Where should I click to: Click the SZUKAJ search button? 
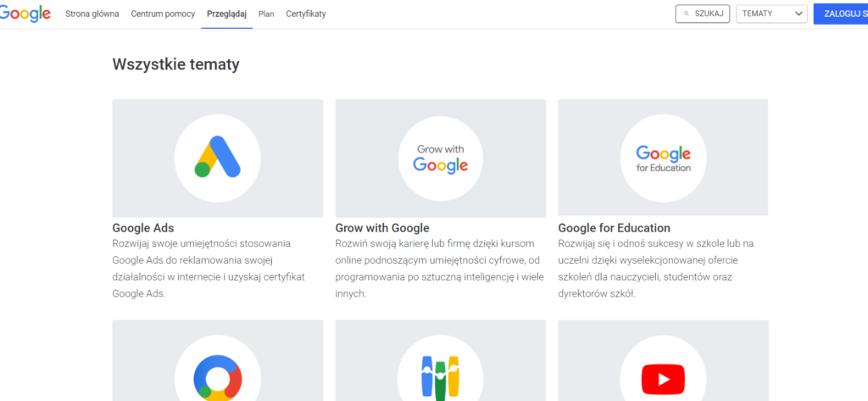(703, 14)
